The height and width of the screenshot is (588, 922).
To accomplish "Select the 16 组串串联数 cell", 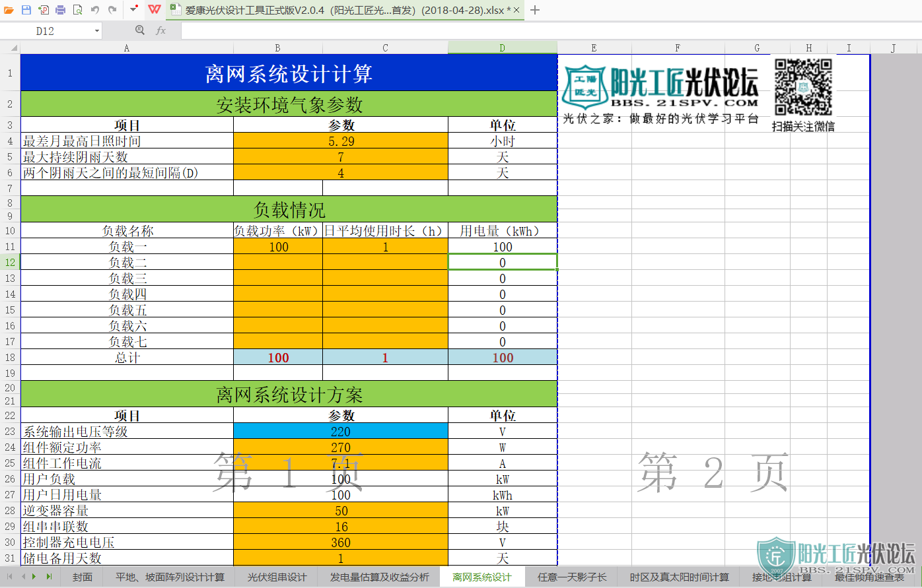I will (x=341, y=526).
